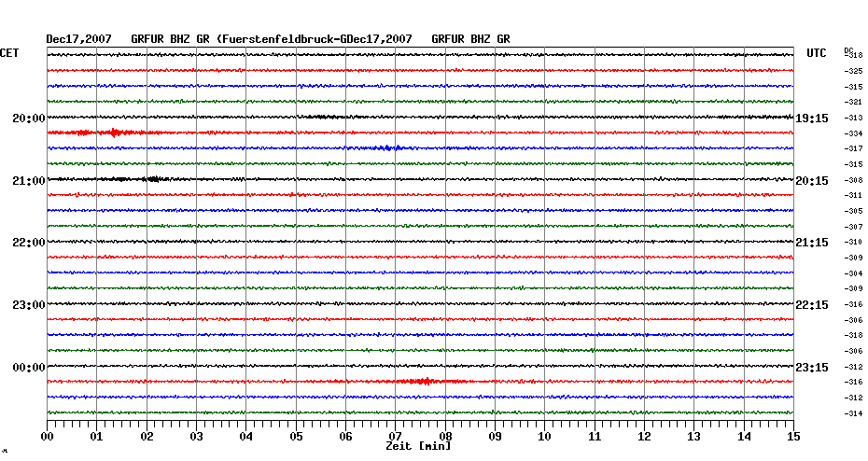Click the DC offset value -313
The image size is (868, 461).
[853, 118]
